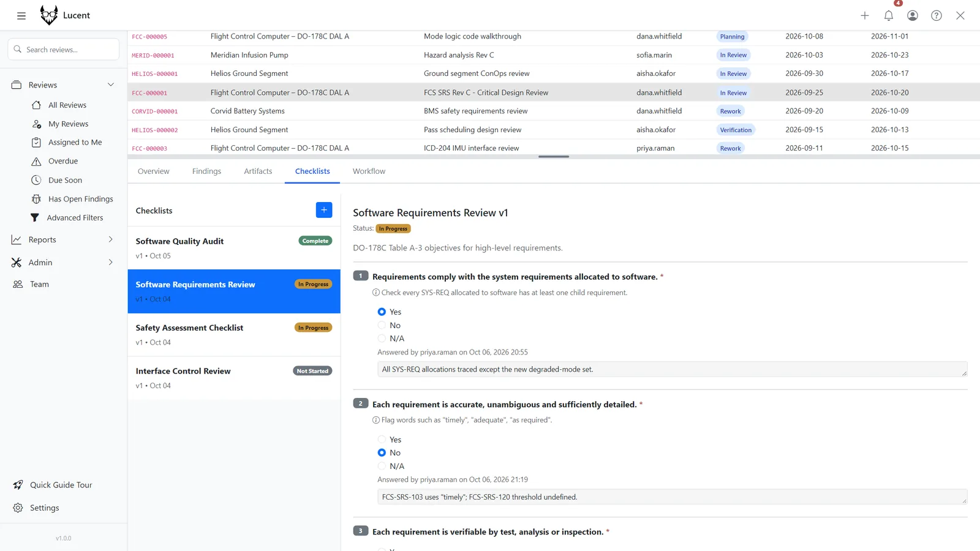Screen dimensions: 980x551
Task: Open All Reviews home icon
Action: (x=37, y=105)
